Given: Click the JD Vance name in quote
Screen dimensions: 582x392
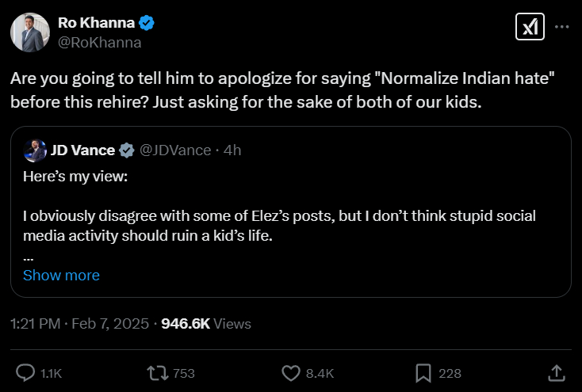Looking at the screenshot, I should pyautogui.click(x=83, y=150).
